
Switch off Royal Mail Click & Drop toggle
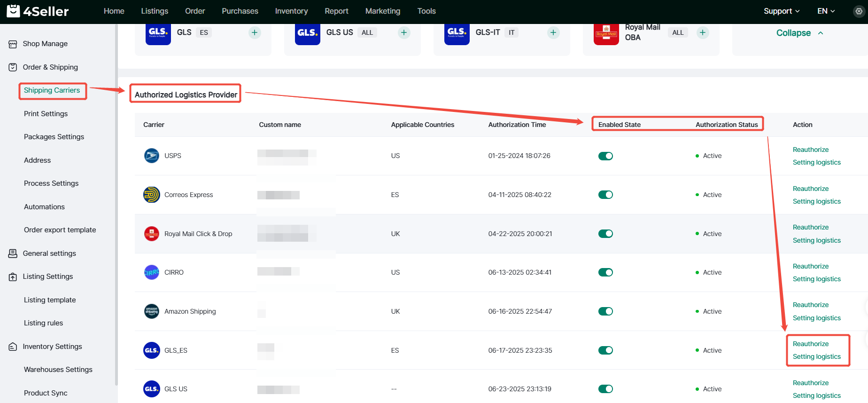(605, 234)
